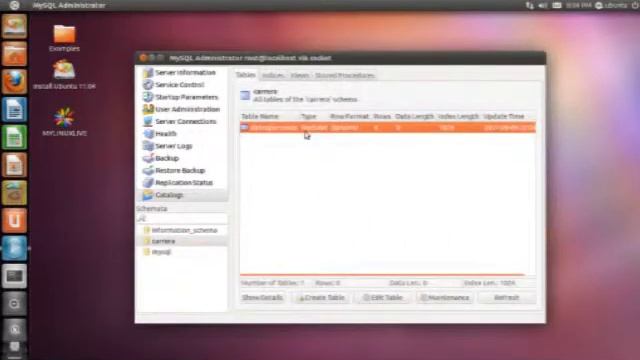
Task: Select the information_schema schema
Action: click(x=184, y=230)
